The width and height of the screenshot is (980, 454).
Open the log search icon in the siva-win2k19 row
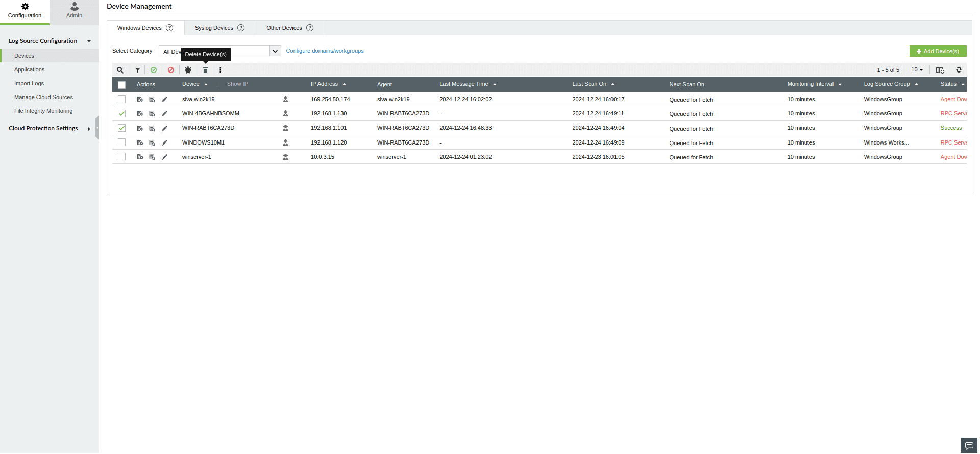(152, 99)
